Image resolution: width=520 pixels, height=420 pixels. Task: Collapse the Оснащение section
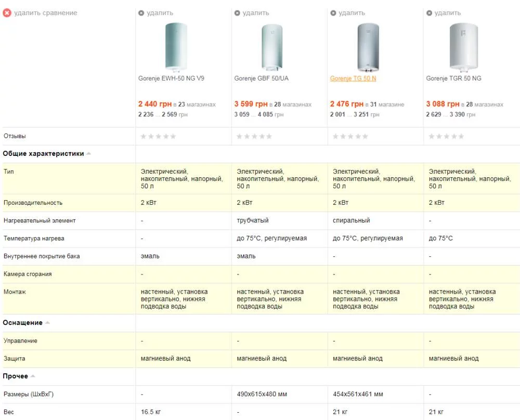[x=47, y=323]
